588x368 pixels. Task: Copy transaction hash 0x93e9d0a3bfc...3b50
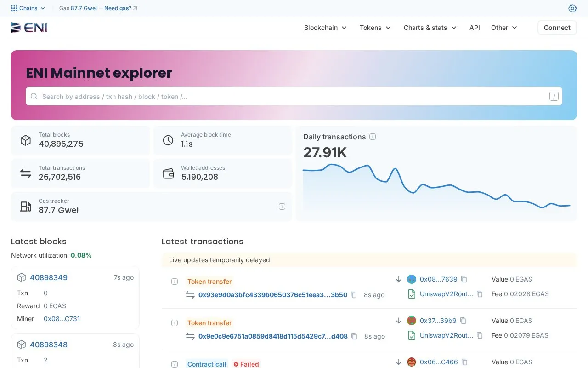(x=354, y=295)
